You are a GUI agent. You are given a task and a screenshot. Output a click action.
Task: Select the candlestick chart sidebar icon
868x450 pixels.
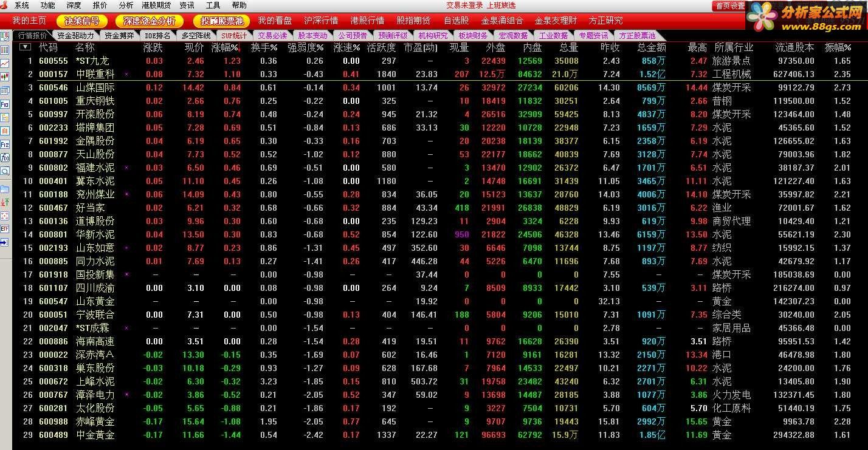[4, 77]
